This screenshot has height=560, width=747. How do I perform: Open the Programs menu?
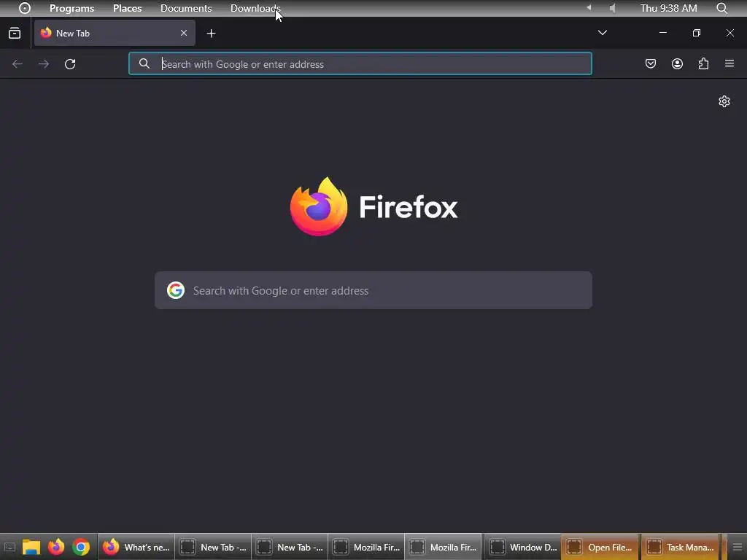pos(72,8)
